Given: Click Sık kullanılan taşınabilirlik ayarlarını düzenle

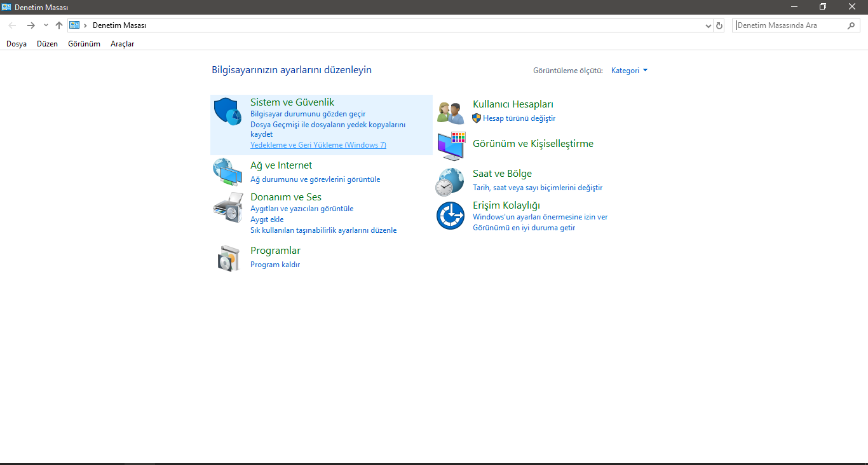Looking at the screenshot, I should coord(323,230).
